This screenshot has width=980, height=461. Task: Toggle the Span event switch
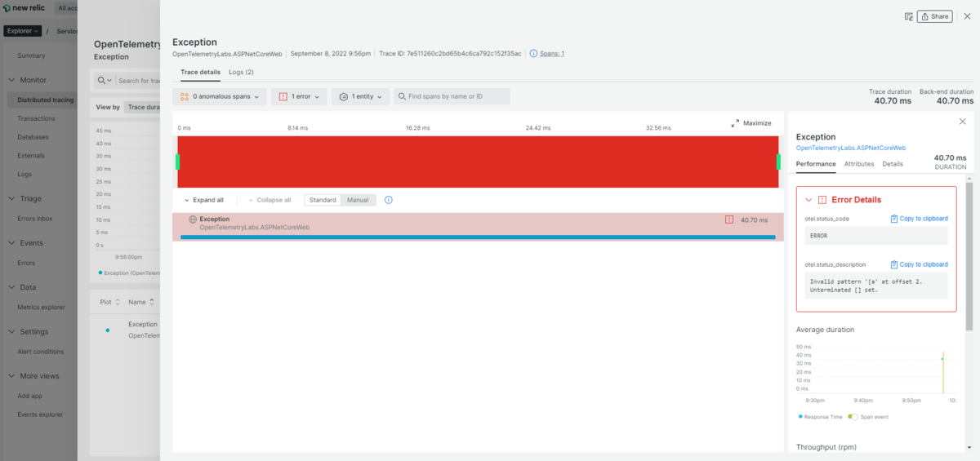[x=853, y=416]
